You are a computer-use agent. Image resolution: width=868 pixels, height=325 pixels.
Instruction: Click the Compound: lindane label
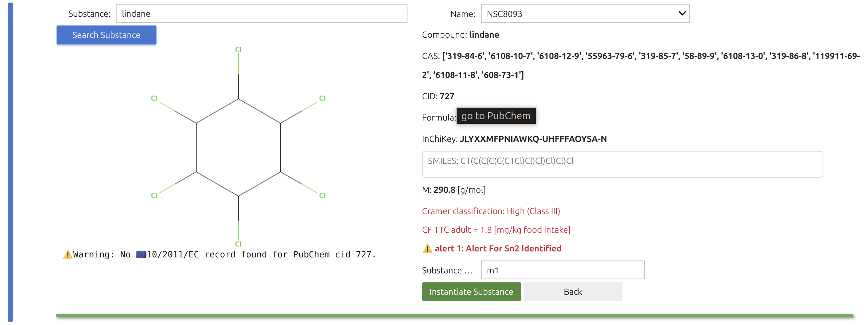pos(460,35)
